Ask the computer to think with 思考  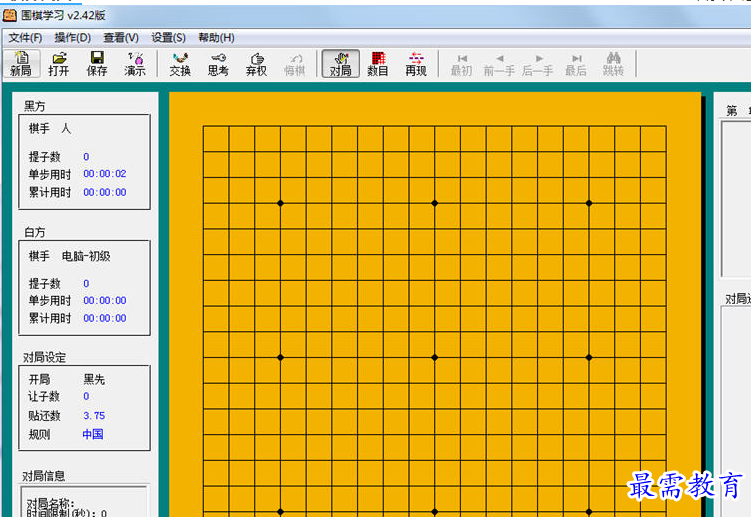point(218,64)
